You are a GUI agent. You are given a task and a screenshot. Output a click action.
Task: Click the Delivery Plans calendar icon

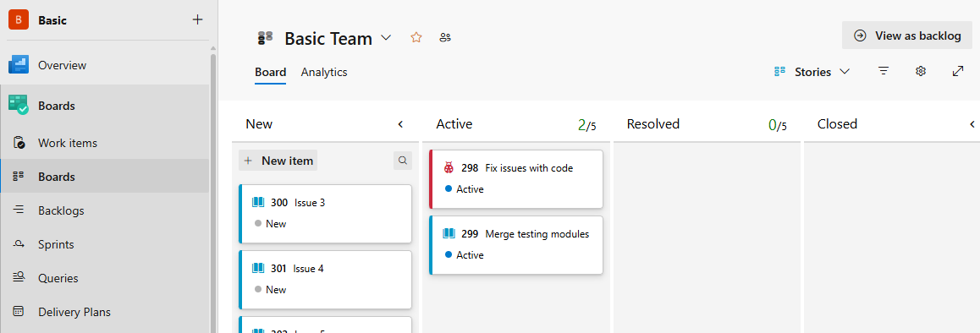(x=19, y=311)
